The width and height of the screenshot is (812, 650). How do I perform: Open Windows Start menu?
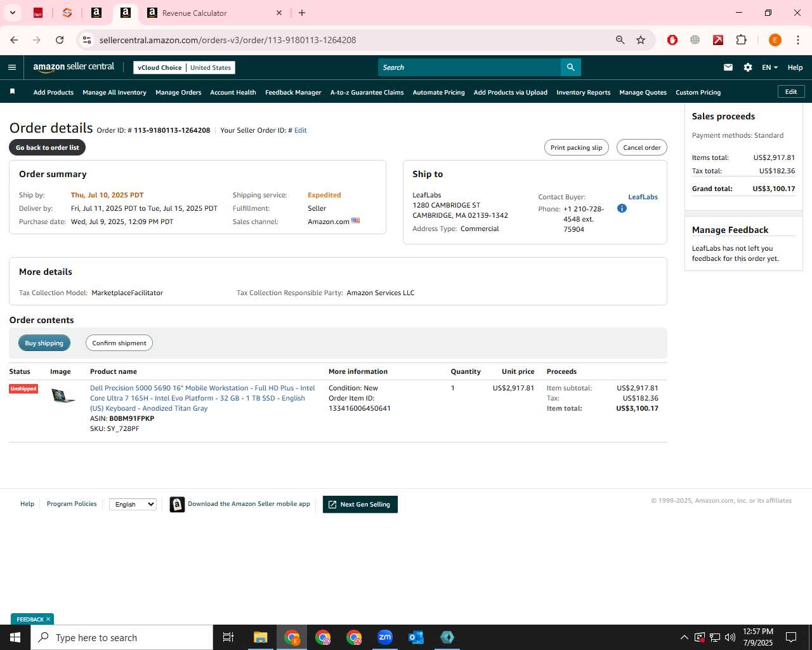click(x=15, y=637)
